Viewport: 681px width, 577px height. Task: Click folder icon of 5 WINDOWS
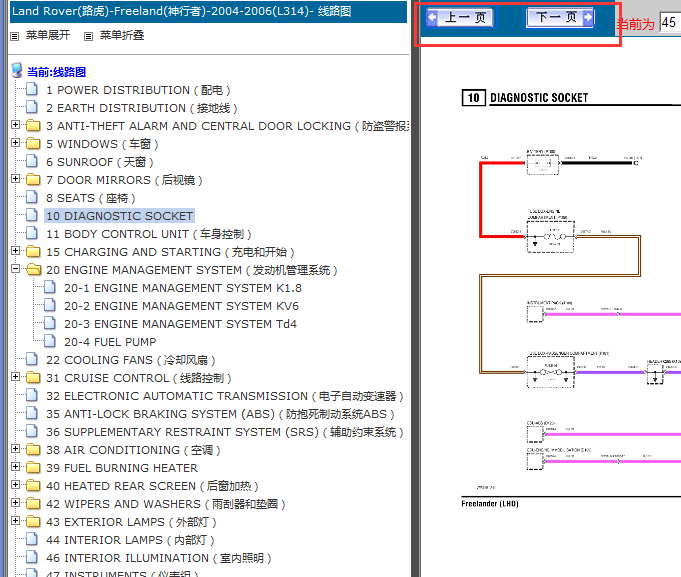[x=33, y=144]
